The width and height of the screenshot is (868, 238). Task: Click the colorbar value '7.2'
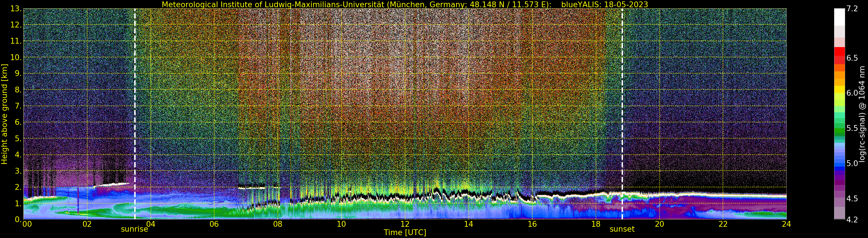coord(852,9)
